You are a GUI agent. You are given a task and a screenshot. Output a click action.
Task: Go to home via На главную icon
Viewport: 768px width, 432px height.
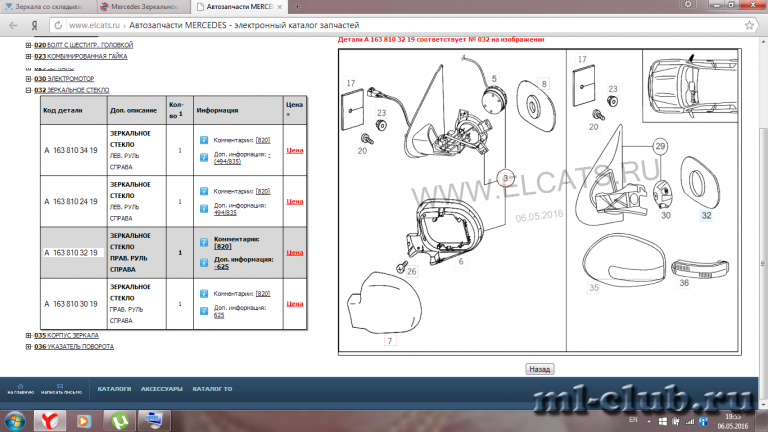tap(21, 389)
